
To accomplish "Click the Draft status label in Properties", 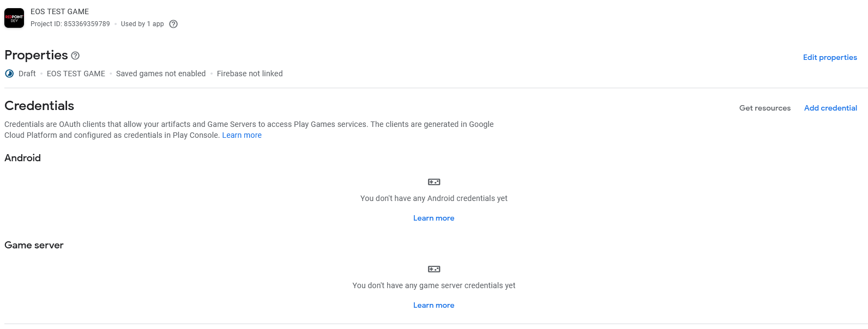I will click(27, 73).
